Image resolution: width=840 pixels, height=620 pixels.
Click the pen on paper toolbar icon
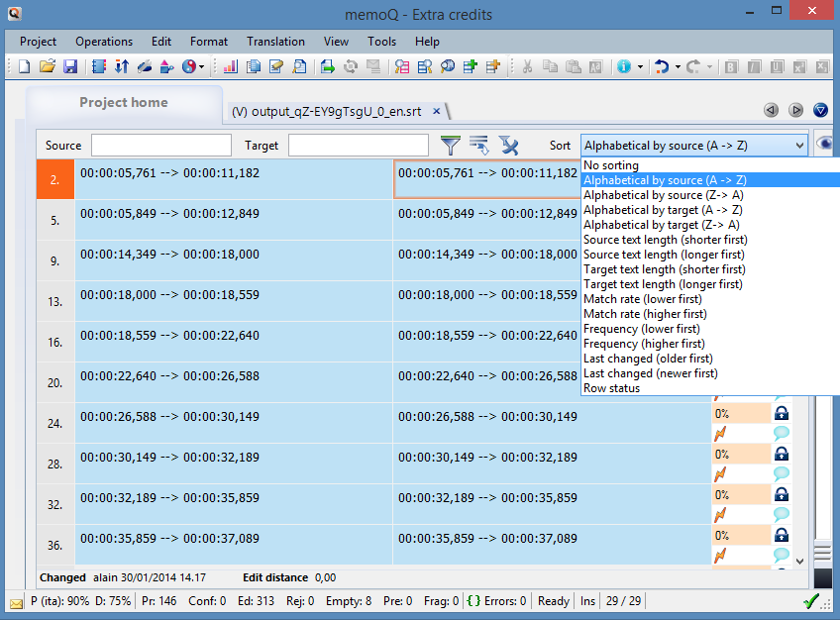(276, 67)
